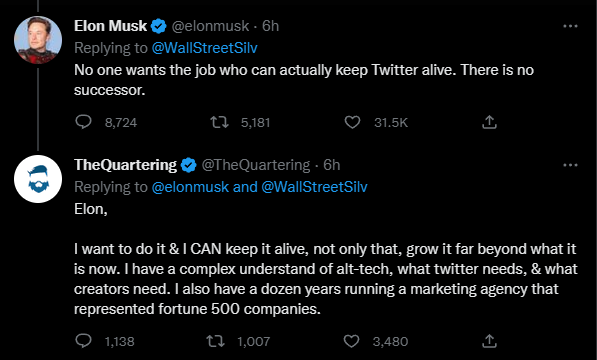Open TheQuartering's profile avatar
Screen dimensions: 597x360
38,179
